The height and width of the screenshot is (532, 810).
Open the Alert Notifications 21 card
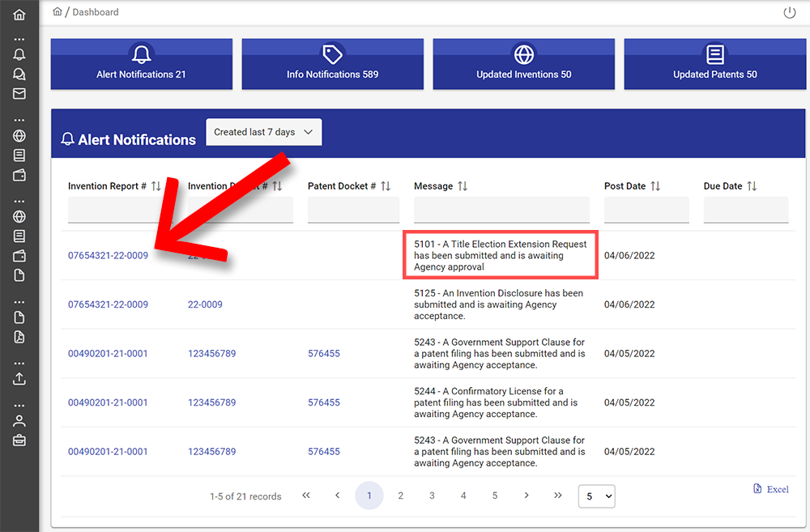click(142, 64)
